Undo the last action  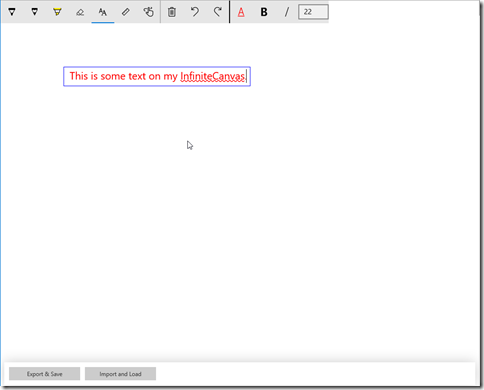tap(195, 12)
